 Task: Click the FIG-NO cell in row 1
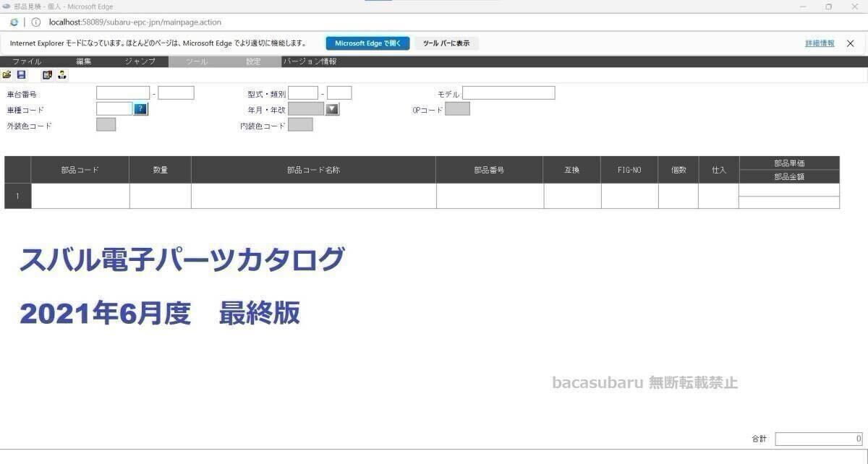tap(630, 196)
